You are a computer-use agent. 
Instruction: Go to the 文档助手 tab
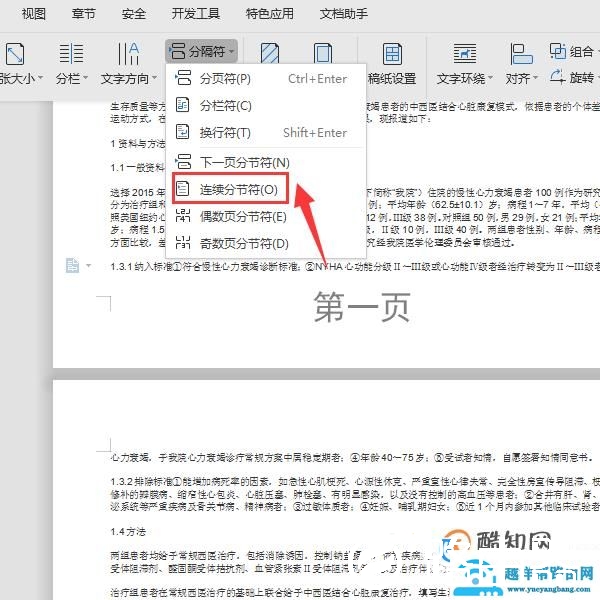tap(344, 14)
